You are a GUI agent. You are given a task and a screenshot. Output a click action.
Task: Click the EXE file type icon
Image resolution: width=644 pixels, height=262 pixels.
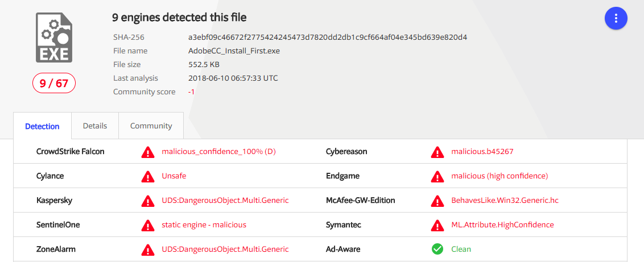pos(53,38)
